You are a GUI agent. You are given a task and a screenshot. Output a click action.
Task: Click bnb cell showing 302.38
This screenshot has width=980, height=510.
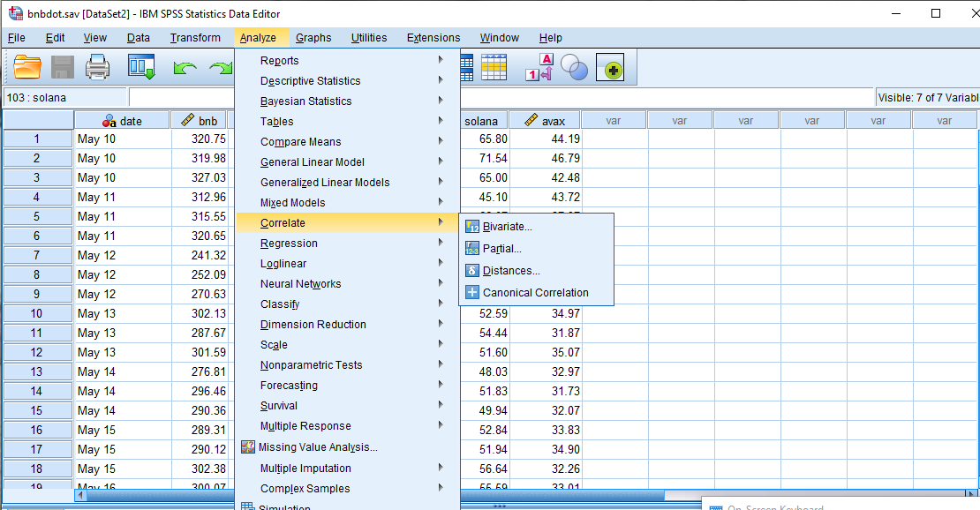200,469
